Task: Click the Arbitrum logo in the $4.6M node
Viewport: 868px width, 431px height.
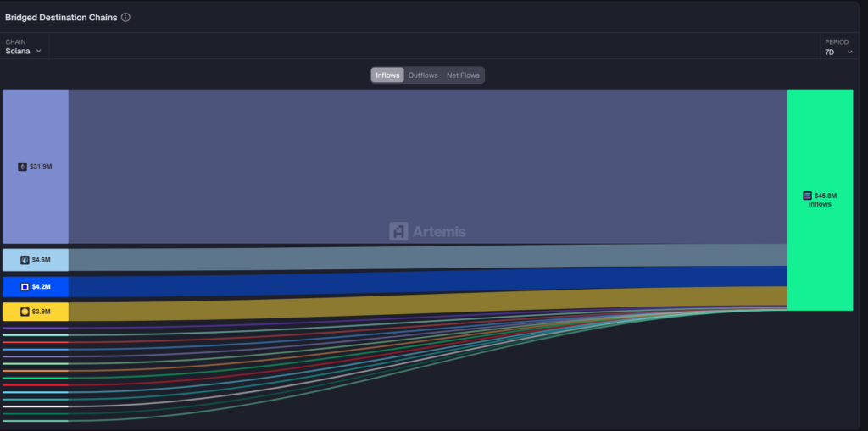Action: tap(25, 259)
